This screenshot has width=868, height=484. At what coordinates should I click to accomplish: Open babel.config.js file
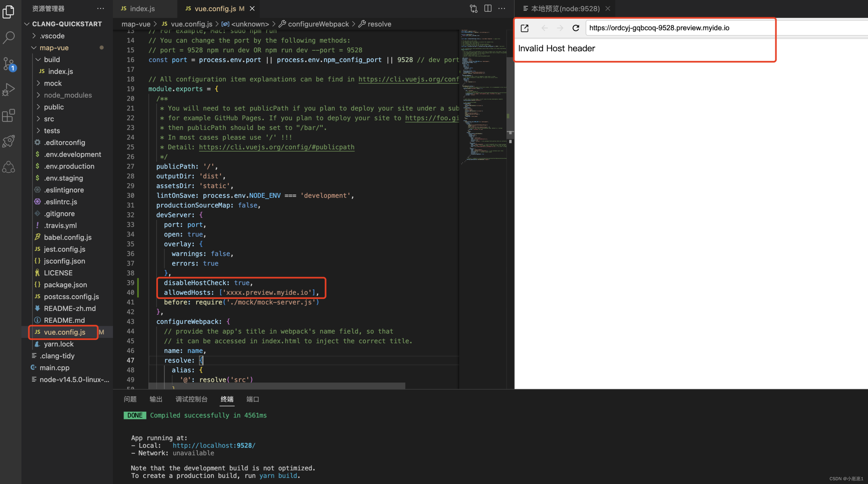pos(67,237)
